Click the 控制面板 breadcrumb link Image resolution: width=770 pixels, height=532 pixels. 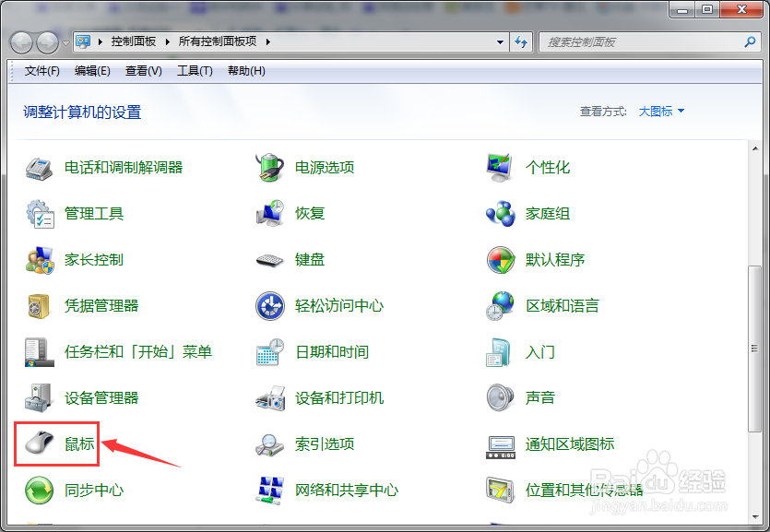(x=134, y=41)
